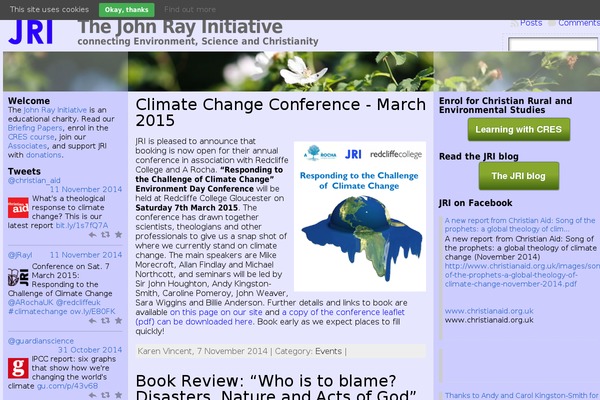
Task: Retweet the guardianscience tweet
Action: click(x=105, y=395)
